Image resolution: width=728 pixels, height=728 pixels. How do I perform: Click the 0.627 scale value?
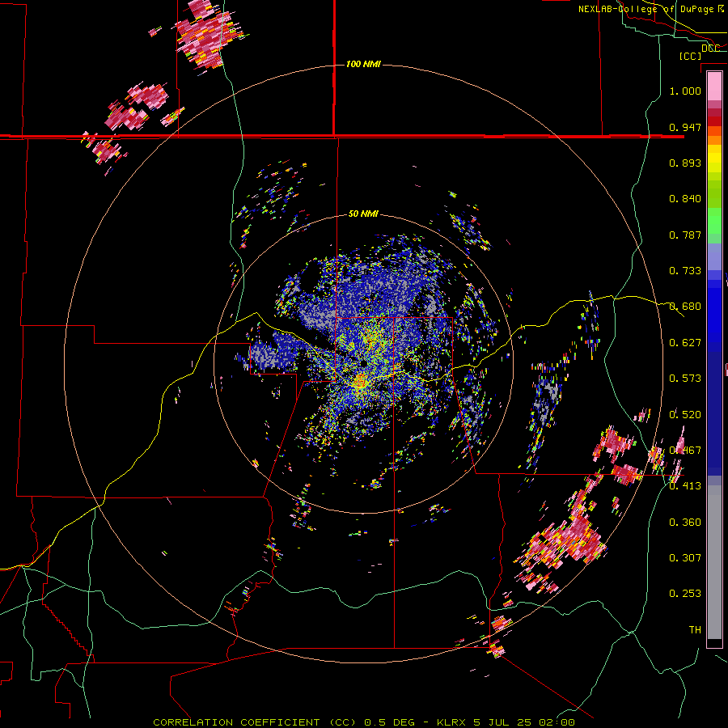point(685,343)
